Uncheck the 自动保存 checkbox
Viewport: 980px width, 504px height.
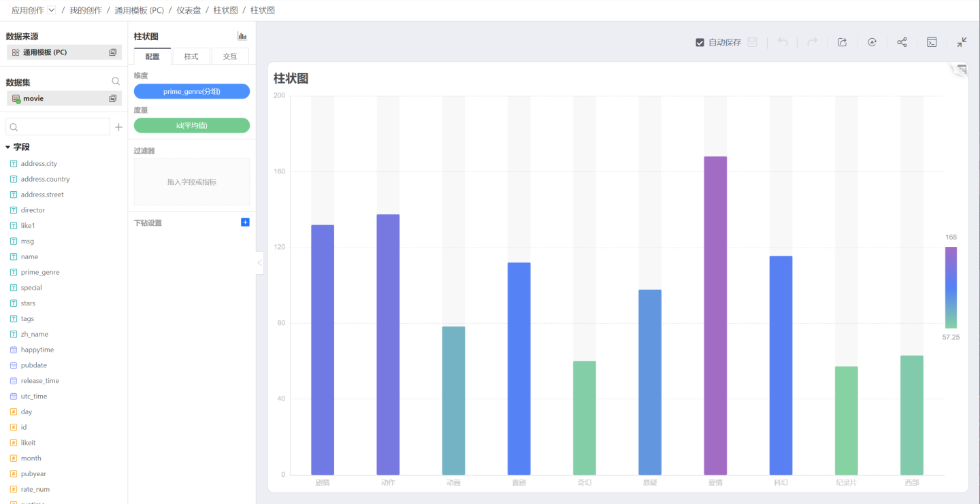tap(700, 42)
